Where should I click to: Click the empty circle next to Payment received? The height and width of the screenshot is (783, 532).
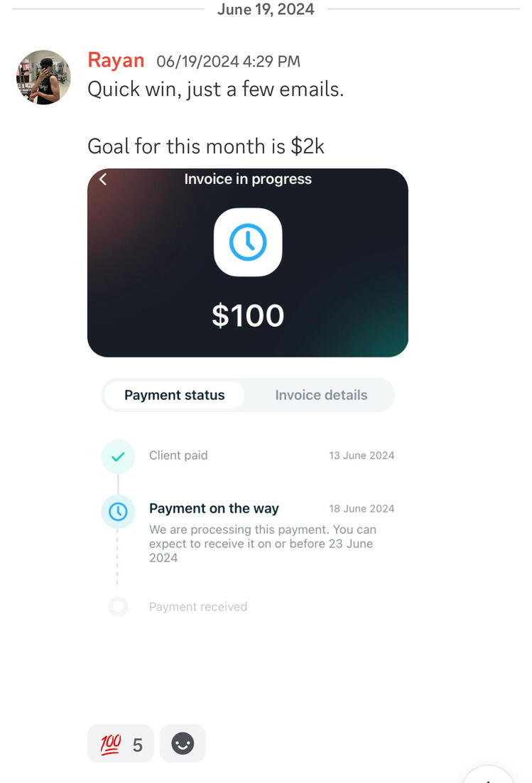(118, 607)
